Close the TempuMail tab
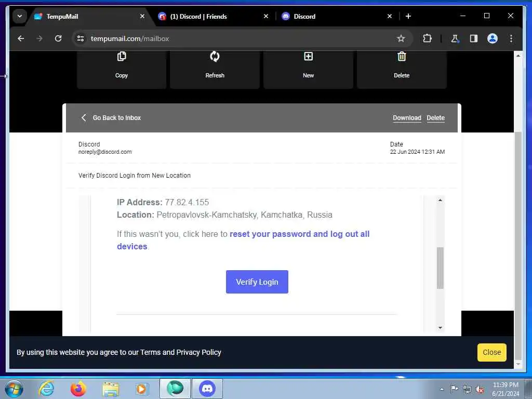Image resolution: width=532 pixels, height=399 pixels. click(x=142, y=16)
